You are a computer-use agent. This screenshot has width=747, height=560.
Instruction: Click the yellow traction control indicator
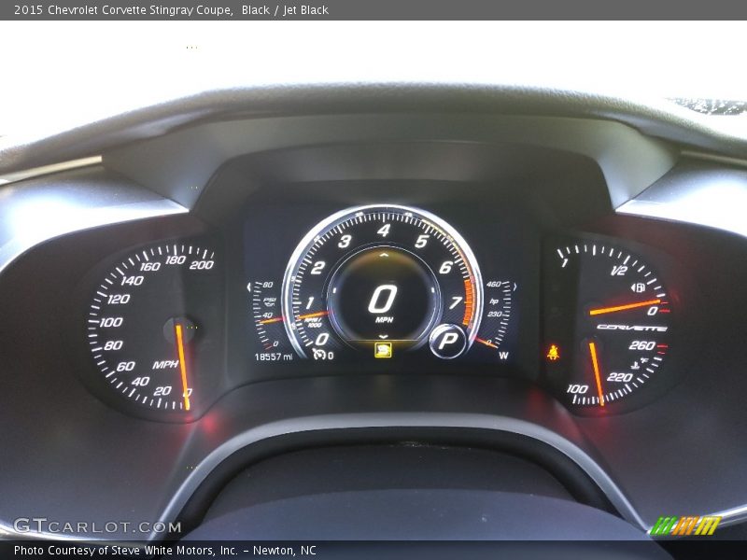[383, 349]
